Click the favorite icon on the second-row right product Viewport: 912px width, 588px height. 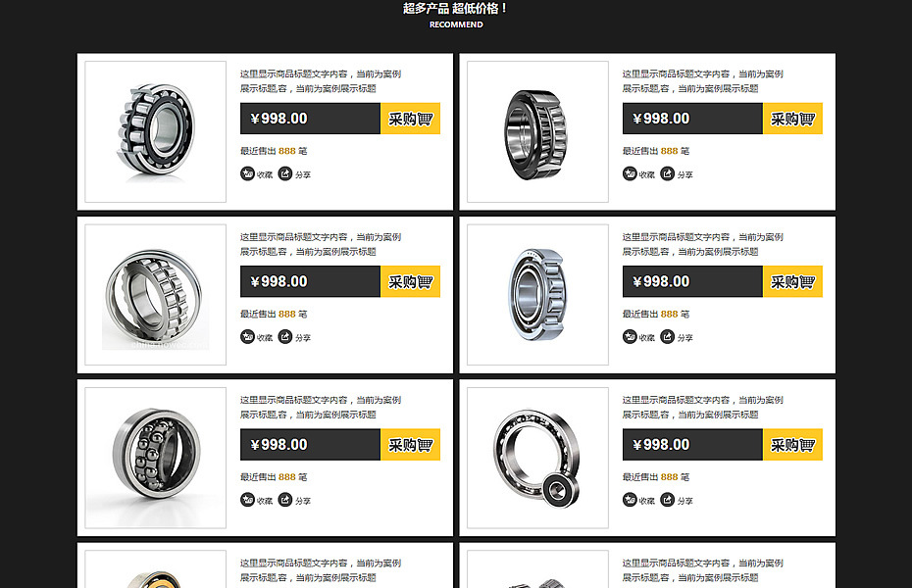click(x=630, y=336)
